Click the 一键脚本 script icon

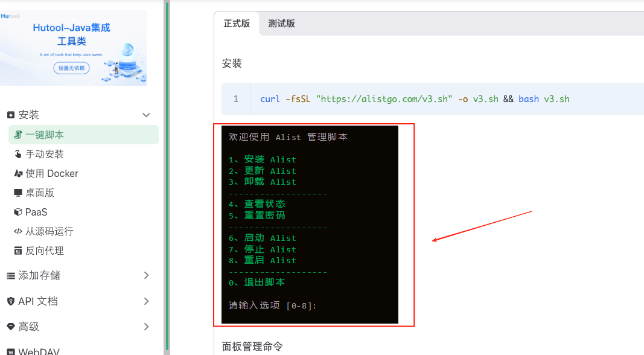(x=18, y=135)
